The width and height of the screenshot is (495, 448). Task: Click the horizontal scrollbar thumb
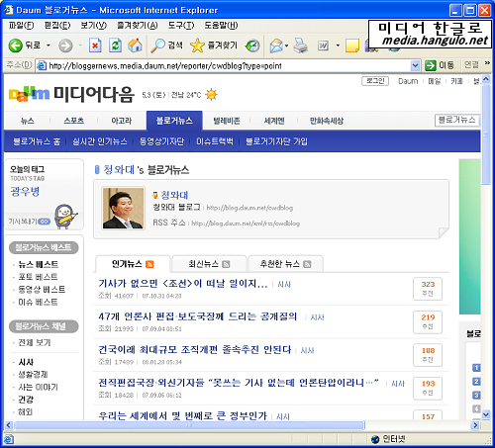click(189, 425)
